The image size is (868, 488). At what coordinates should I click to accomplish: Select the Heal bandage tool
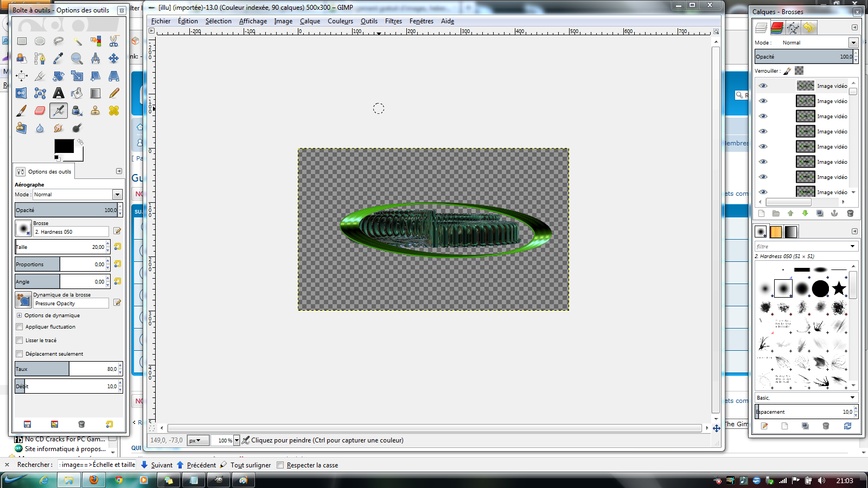114,111
